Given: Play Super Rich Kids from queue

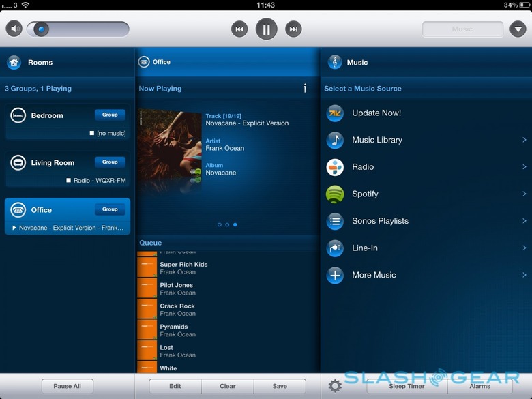Looking at the screenshot, I should pos(228,267).
